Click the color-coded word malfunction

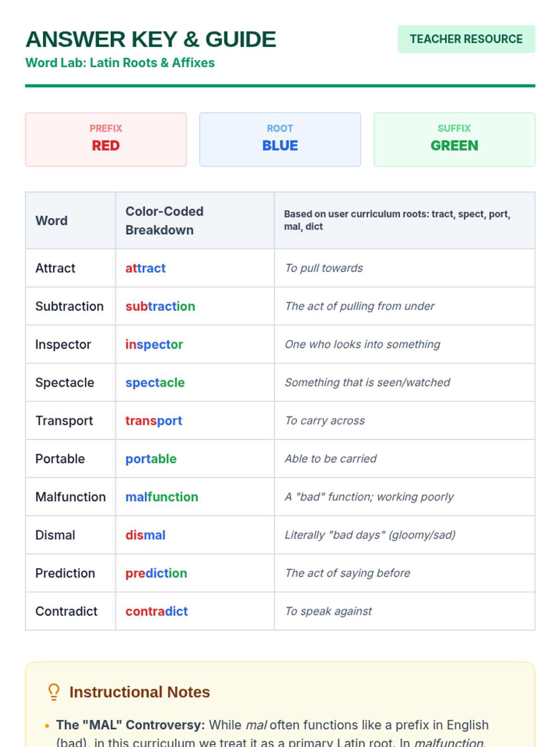(161, 497)
